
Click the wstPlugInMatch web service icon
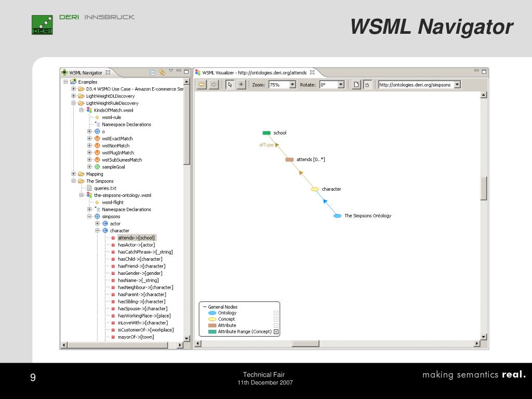(x=97, y=153)
